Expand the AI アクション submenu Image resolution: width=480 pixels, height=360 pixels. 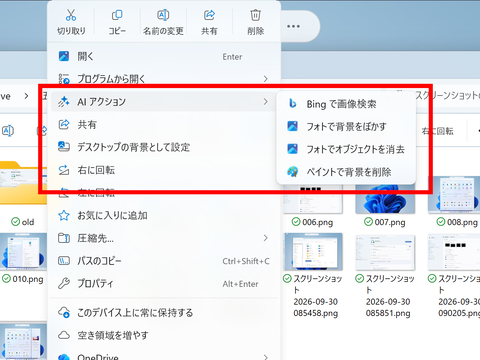pos(163,102)
